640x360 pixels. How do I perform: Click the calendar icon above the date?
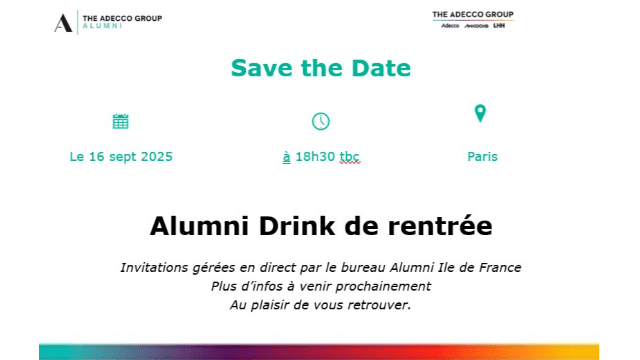120,121
